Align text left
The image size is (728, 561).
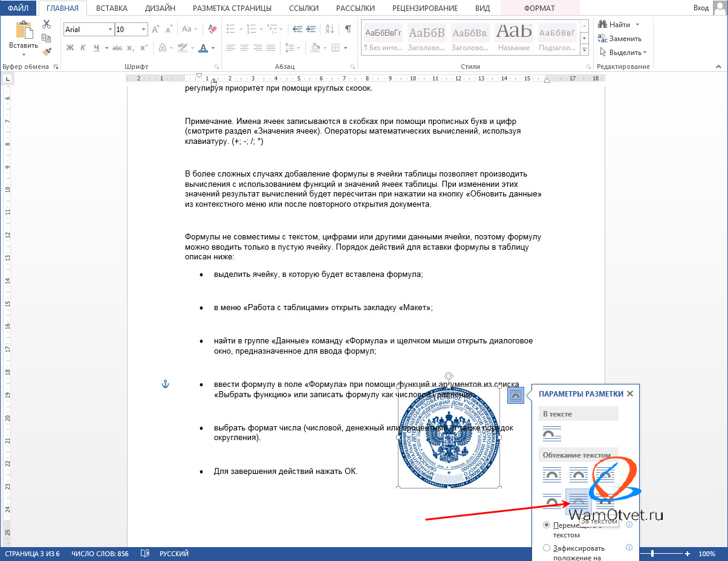(x=231, y=48)
